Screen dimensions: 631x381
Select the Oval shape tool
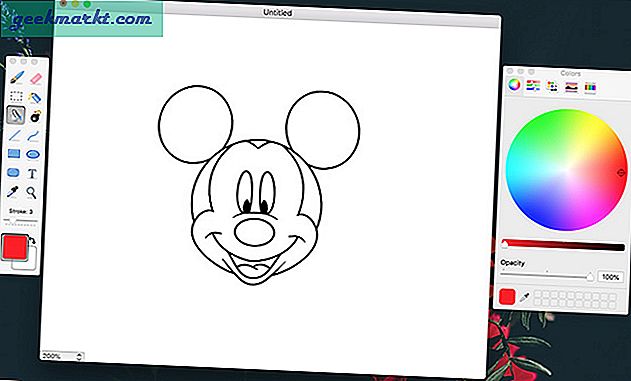click(33, 154)
